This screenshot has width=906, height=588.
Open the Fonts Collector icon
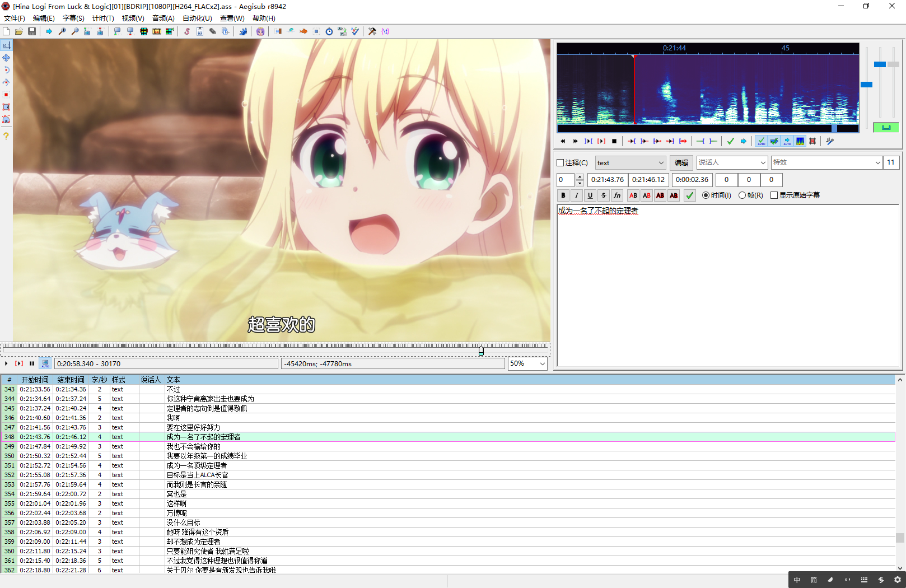[x=226, y=31]
